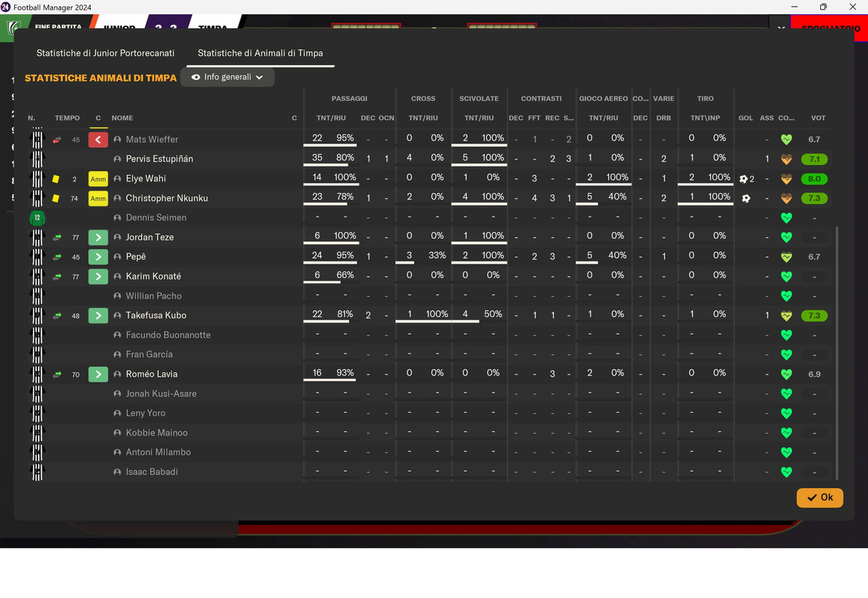This screenshot has width=868, height=598.
Task: Open Roméo Lavia's player name link
Action: pyautogui.click(x=152, y=374)
